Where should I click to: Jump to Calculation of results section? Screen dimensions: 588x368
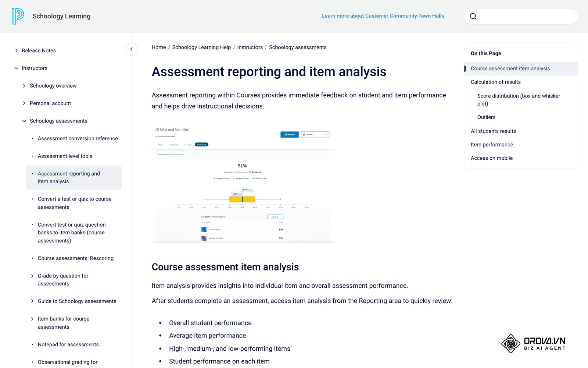pos(495,82)
